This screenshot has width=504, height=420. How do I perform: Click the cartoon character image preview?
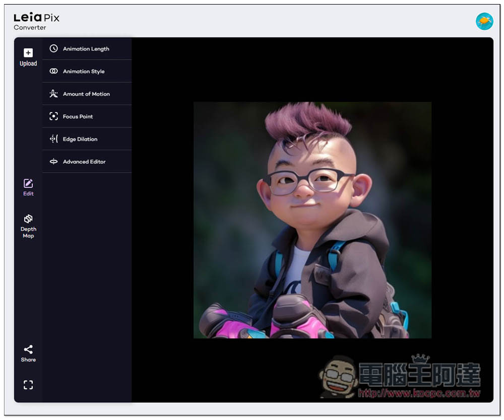pos(312,220)
